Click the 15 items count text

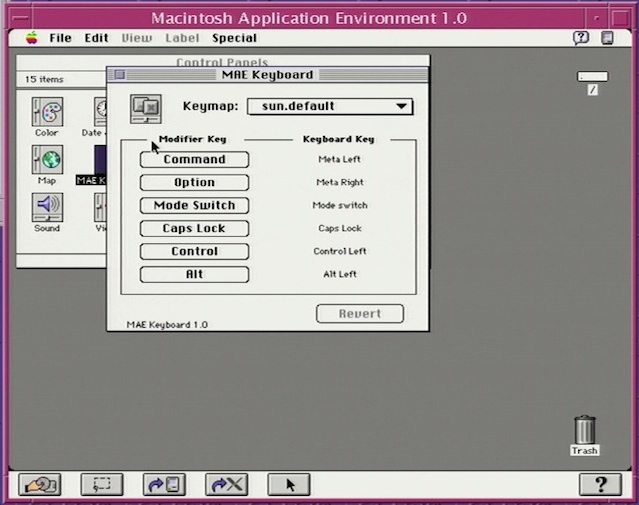tap(44, 79)
